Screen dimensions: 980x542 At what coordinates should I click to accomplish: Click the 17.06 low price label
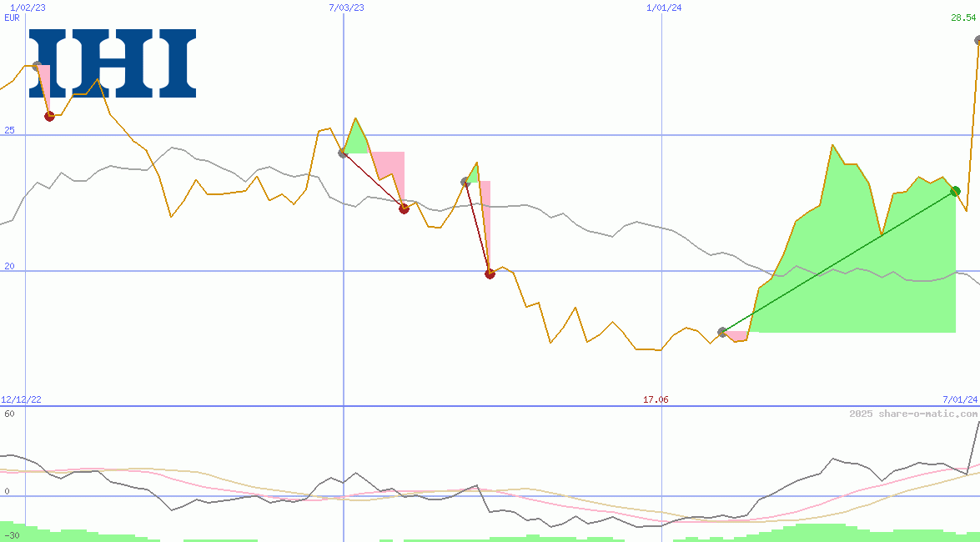pyautogui.click(x=656, y=400)
